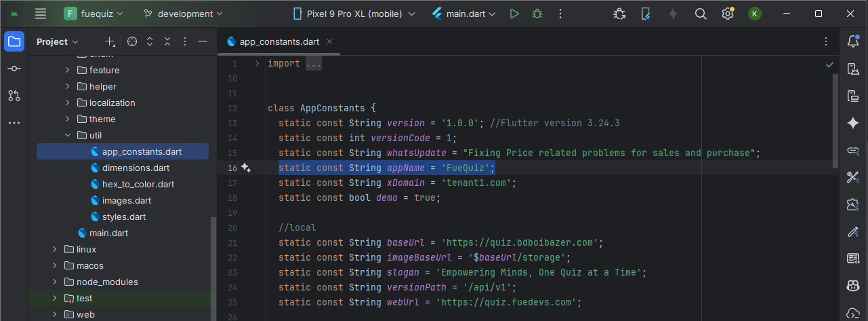
Task: Open the Pull Requests tool window
Action: click(14, 96)
